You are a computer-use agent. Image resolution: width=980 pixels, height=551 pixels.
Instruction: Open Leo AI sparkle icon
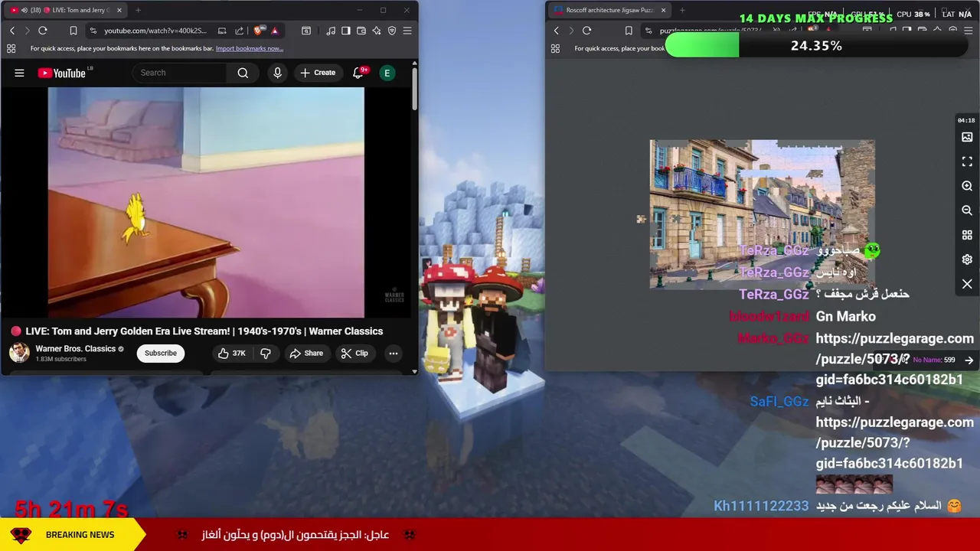[x=377, y=31]
